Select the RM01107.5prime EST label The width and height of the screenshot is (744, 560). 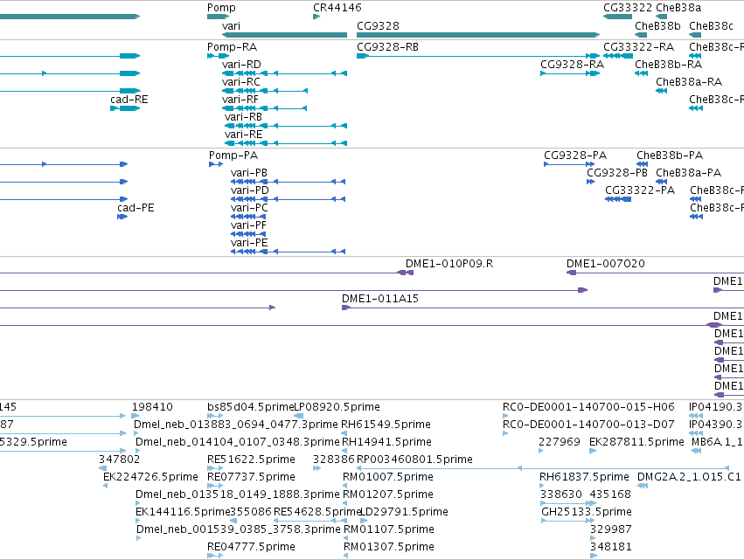click(x=388, y=529)
